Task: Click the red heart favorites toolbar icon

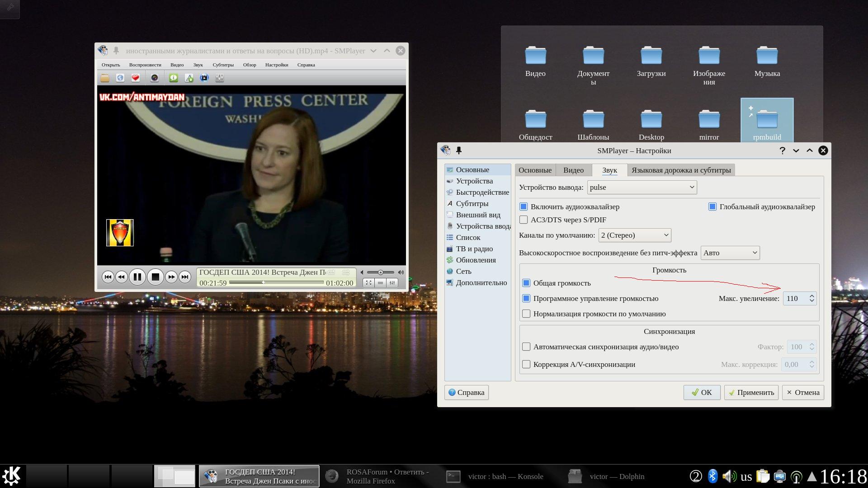Action: click(135, 78)
